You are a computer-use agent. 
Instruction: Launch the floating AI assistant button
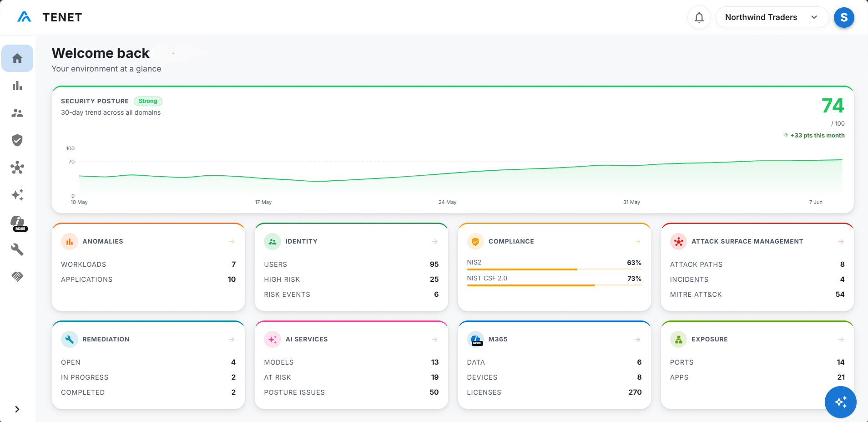point(840,402)
